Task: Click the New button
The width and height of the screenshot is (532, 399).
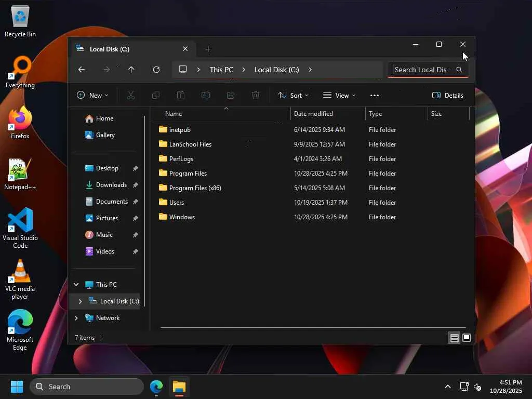Action: [92, 96]
